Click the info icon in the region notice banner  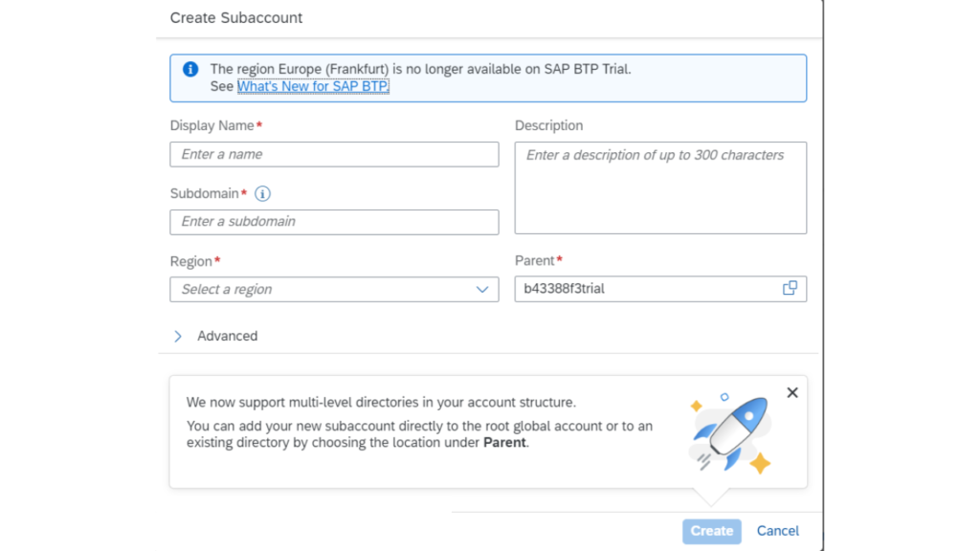[190, 69]
